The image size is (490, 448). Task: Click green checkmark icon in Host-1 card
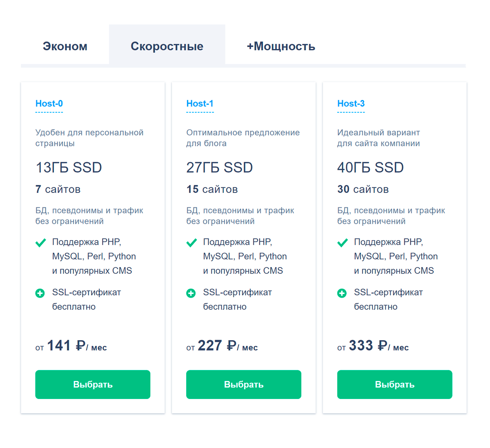point(192,243)
